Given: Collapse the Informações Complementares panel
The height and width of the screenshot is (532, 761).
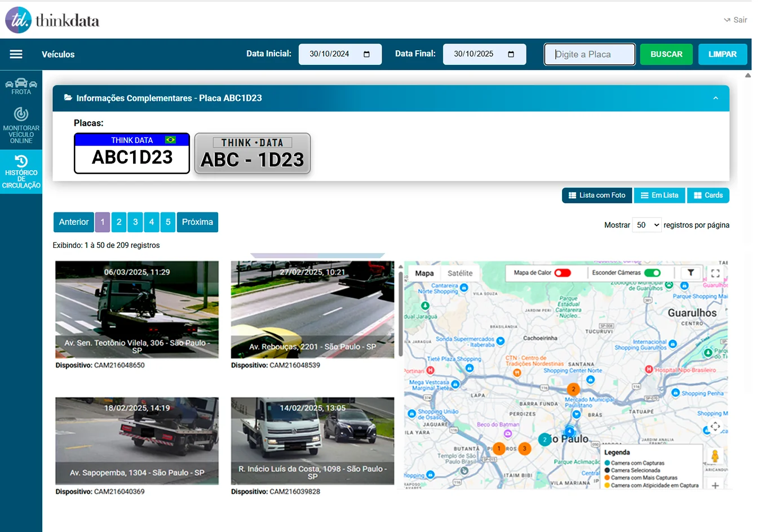Looking at the screenshot, I should pyautogui.click(x=715, y=98).
